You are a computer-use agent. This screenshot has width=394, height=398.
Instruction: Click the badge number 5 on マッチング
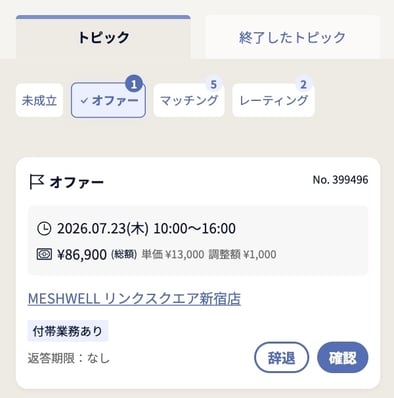214,85
